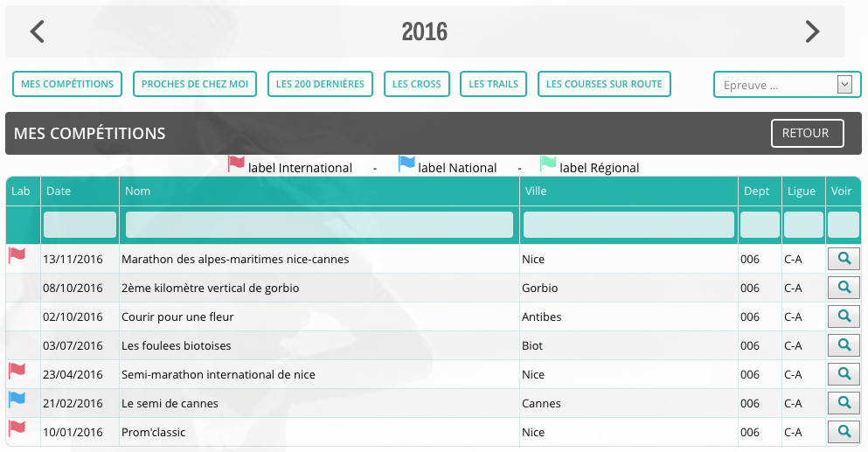
Task: Switch to Les Trails filter
Action: point(493,85)
